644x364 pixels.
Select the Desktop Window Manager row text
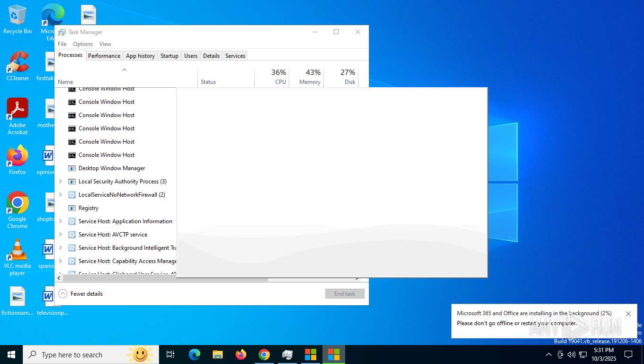coord(112,168)
